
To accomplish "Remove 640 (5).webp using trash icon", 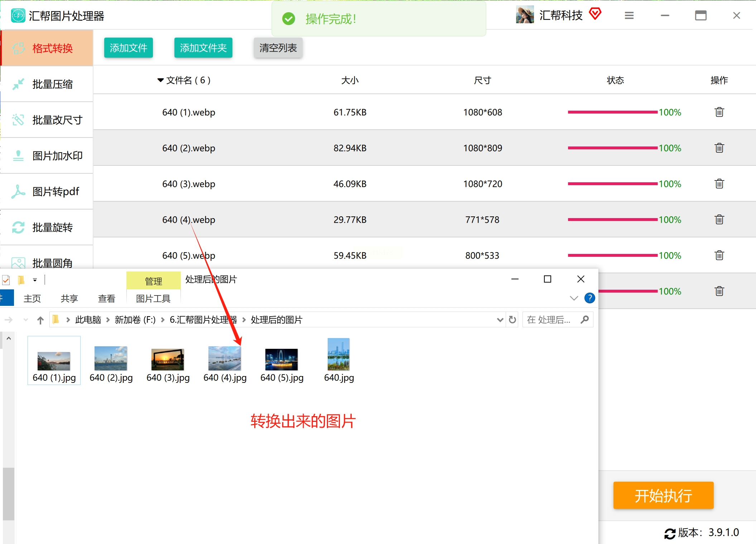I will click(x=719, y=255).
